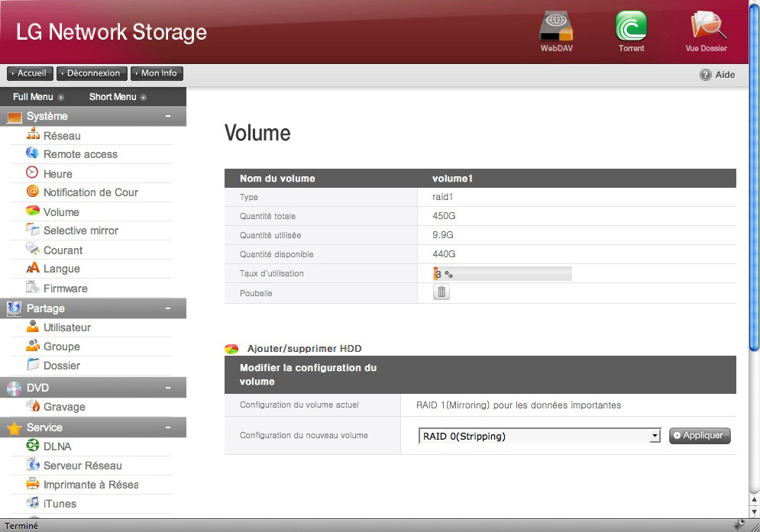Open Heure clock settings
Viewport: 760px width, 532px height.
[x=57, y=174]
